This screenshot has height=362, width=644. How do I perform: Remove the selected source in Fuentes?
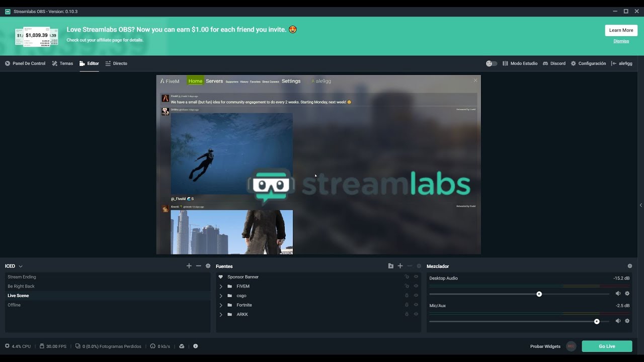coord(410,266)
